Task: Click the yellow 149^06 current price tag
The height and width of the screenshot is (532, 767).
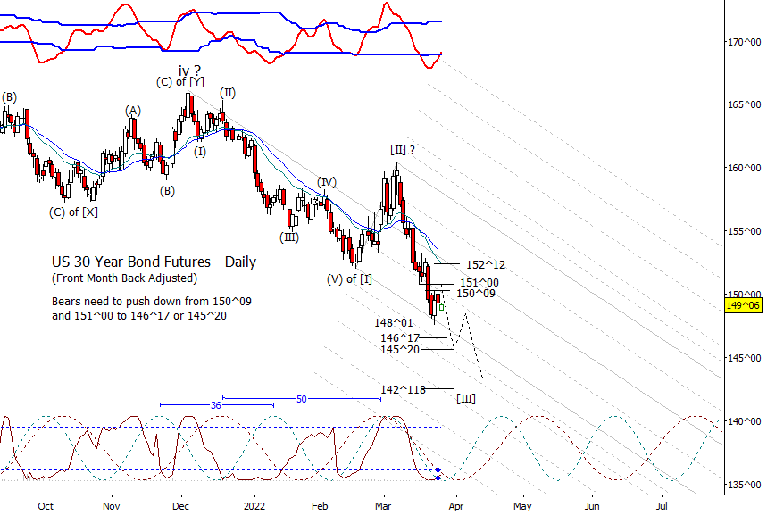Action: click(x=743, y=305)
